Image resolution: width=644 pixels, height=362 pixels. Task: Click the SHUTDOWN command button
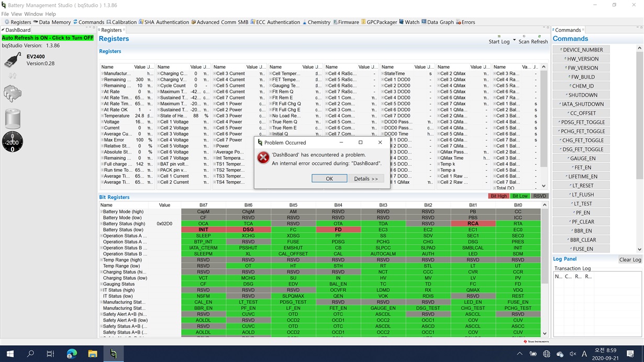pos(582,95)
